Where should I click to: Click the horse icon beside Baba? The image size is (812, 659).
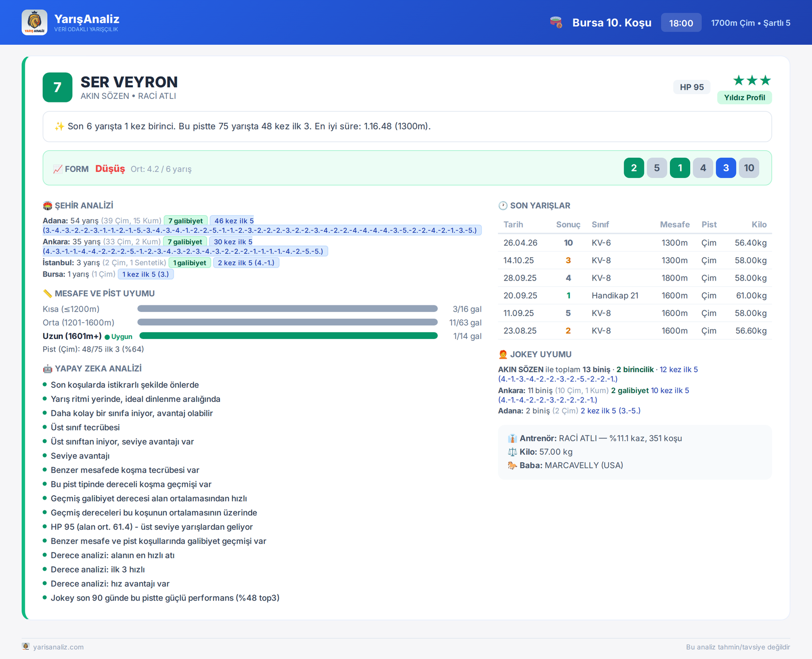pyautogui.click(x=513, y=465)
